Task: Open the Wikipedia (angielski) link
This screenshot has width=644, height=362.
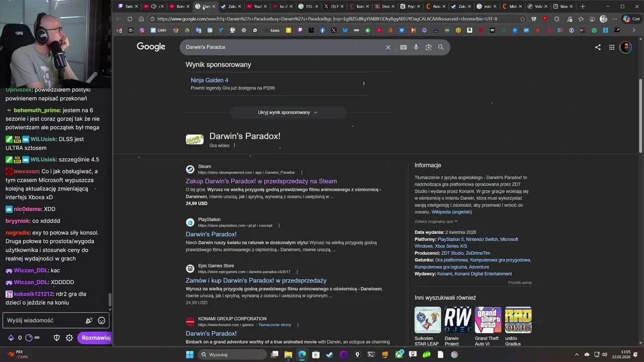Action: [x=451, y=212]
